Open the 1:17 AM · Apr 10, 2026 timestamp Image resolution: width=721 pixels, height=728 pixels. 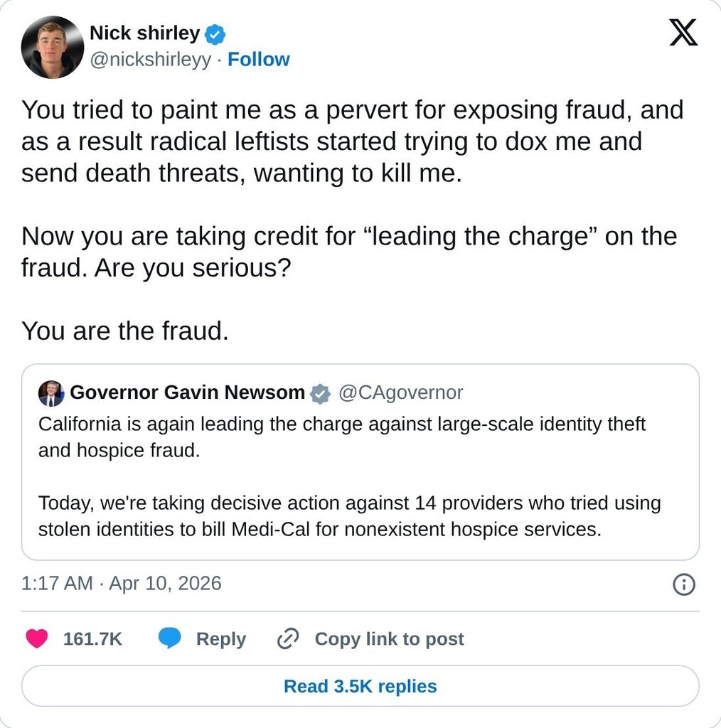pyautogui.click(x=122, y=584)
